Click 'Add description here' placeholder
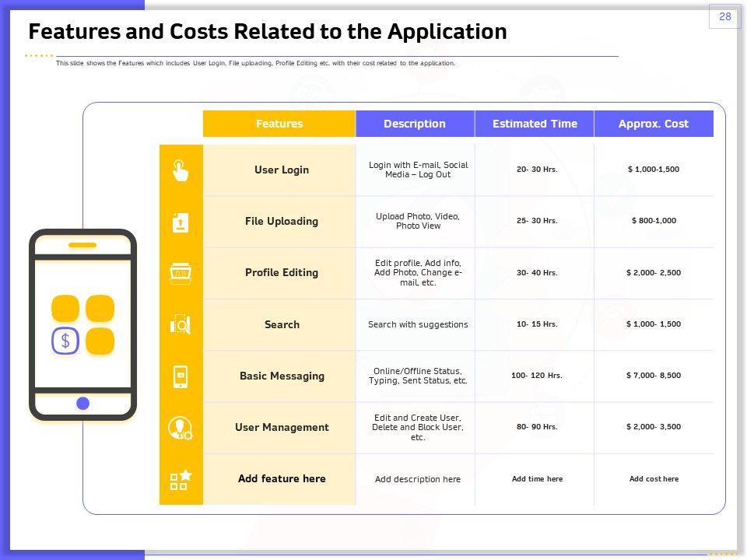Image resolution: width=747 pixels, height=560 pixels. click(x=418, y=479)
